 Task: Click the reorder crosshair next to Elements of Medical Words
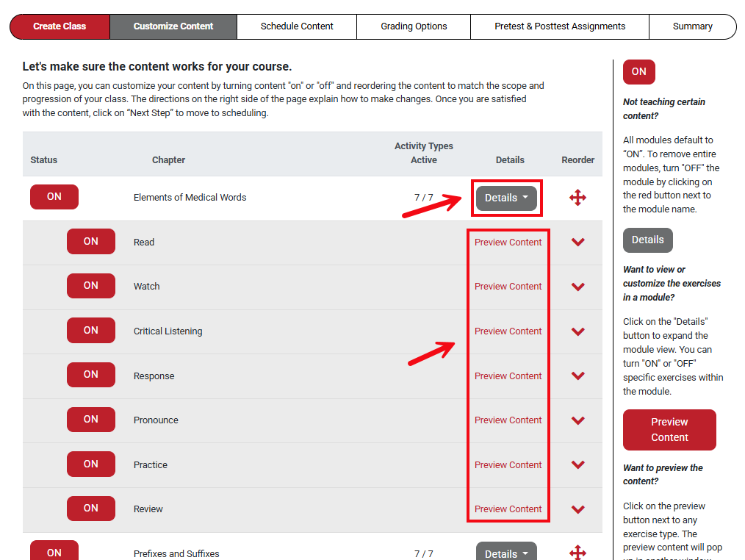(578, 197)
